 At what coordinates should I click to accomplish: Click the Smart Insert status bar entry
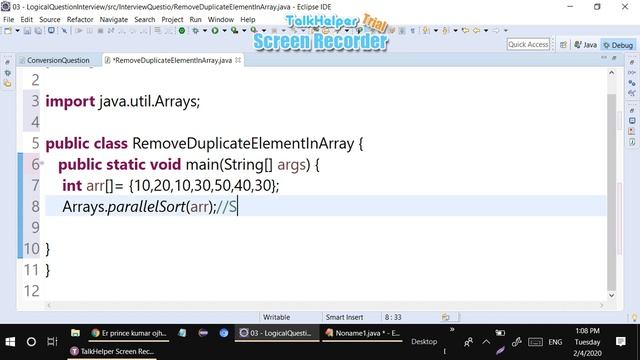click(344, 317)
